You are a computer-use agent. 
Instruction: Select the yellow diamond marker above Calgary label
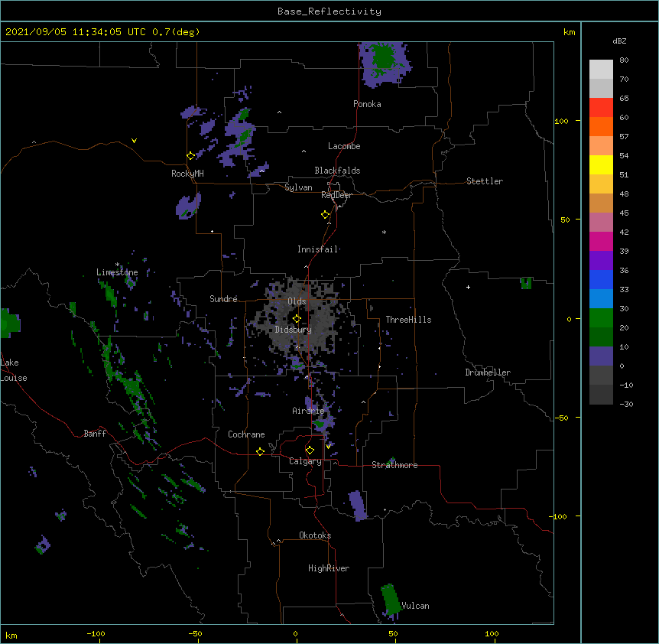coord(310,450)
